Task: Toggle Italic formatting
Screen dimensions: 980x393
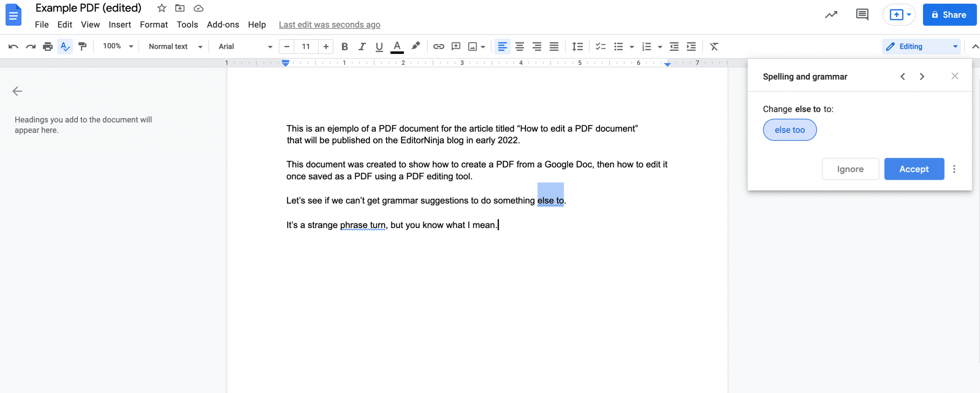Action: [362, 46]
